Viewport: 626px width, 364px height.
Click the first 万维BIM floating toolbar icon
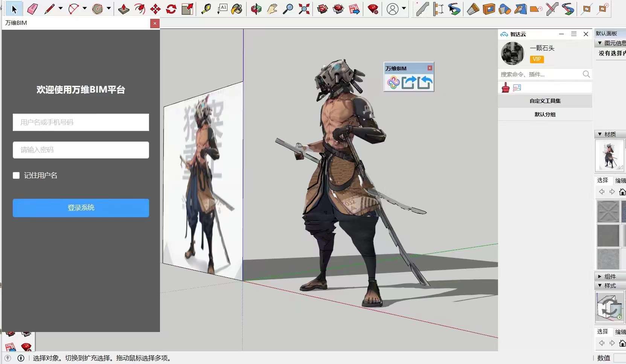tap(393, 82)
